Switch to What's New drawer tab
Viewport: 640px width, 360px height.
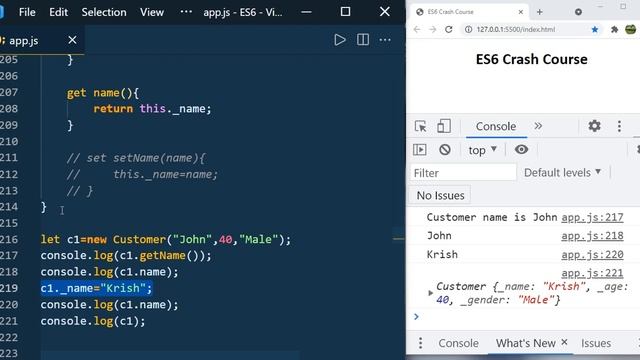tap(526, 343)
